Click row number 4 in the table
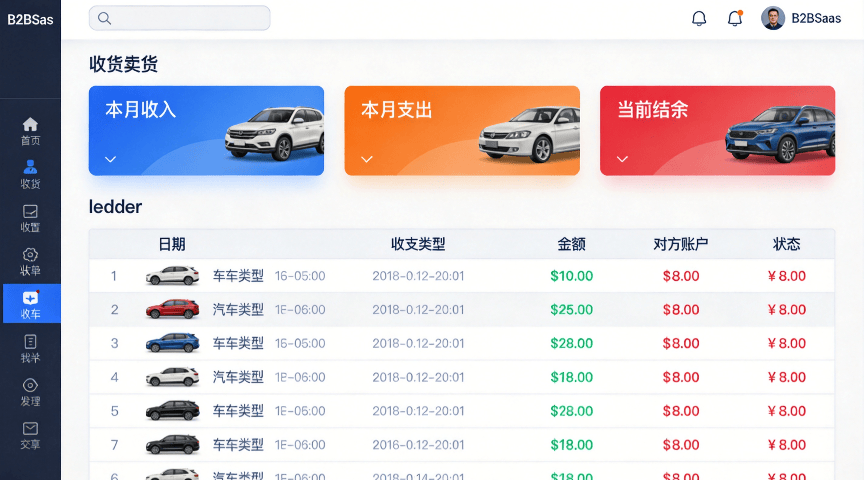This screenshot has height=480, width=864. [114, 377]
